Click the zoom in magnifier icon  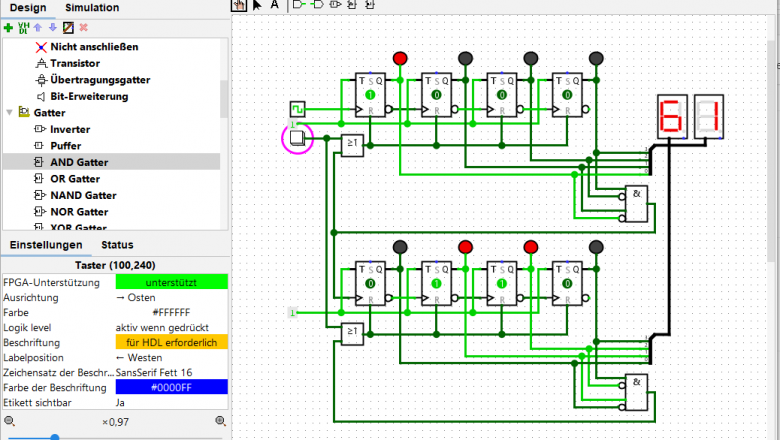[x=221, y=422]
